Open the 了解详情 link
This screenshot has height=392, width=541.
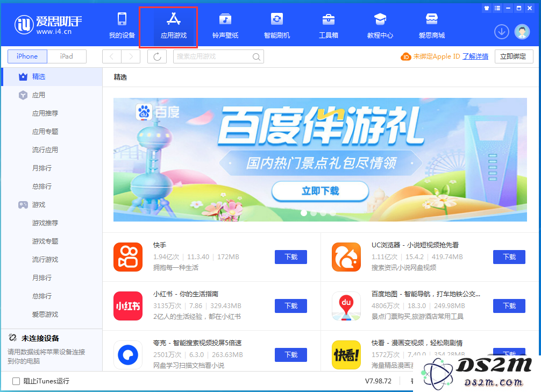(475, 56)
